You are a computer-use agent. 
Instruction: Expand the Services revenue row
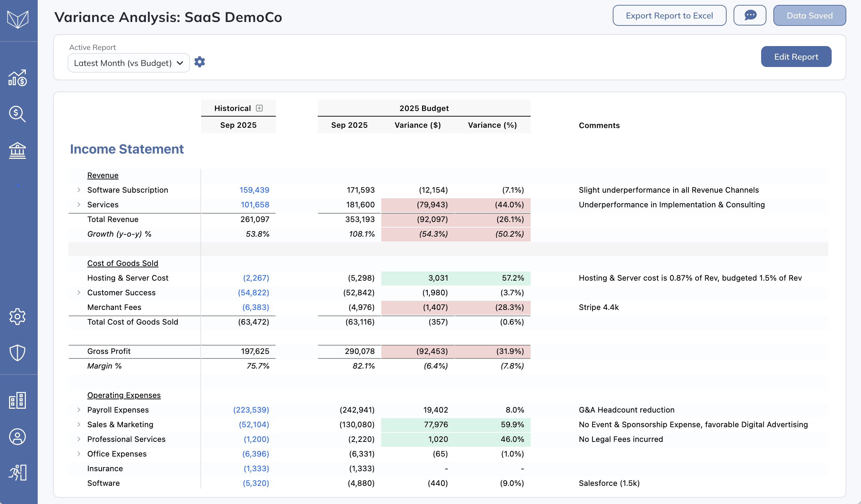[79, 205]
